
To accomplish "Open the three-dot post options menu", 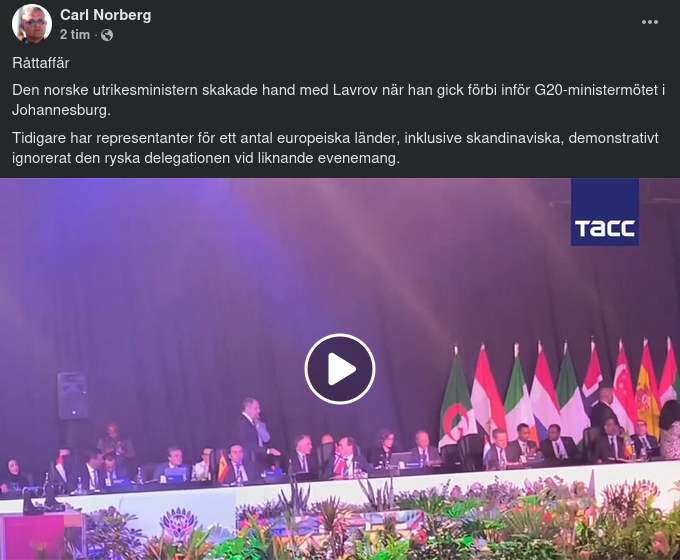I will (x=650, y=22).
